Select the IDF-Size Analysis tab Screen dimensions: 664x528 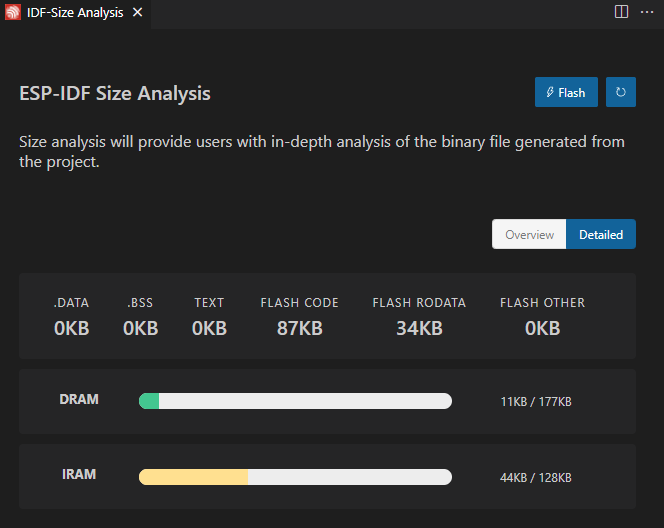point(75,13)
